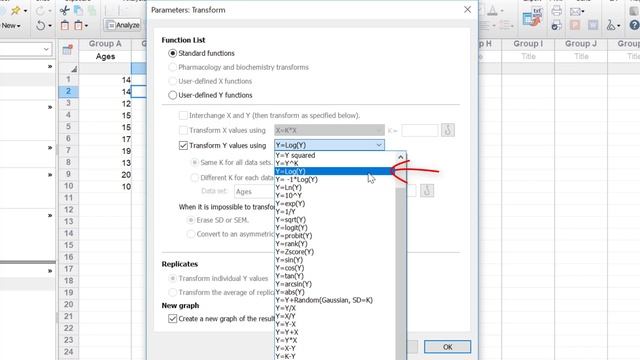Select Transform the average of replicates option
Screen dimensions: 640x360
pyautogui.click(x=173, y=292)
